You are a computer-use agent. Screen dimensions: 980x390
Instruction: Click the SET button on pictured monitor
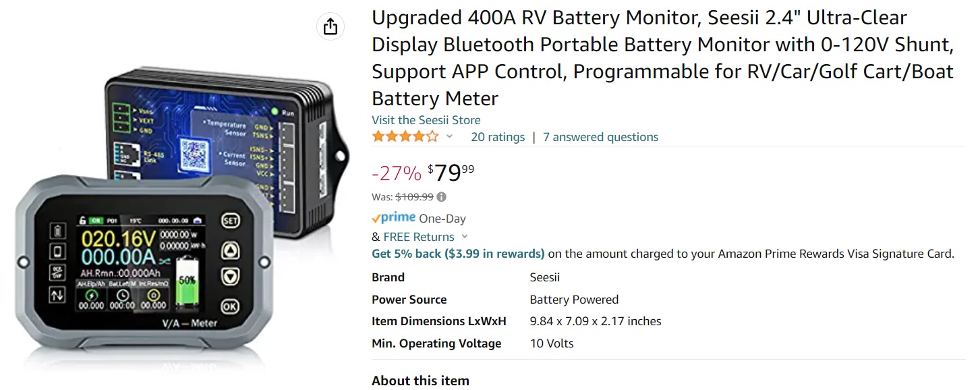coord(231,221)
